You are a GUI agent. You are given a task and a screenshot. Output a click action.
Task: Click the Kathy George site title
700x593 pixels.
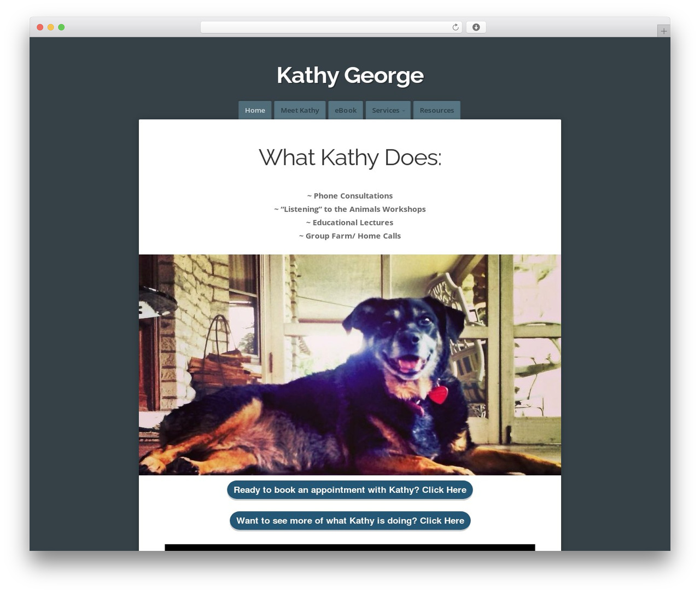[350, 75]
